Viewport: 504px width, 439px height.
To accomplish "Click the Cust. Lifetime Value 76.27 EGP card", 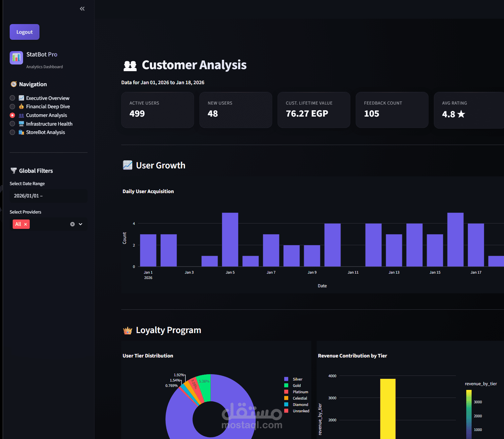I will coord(314,110).
